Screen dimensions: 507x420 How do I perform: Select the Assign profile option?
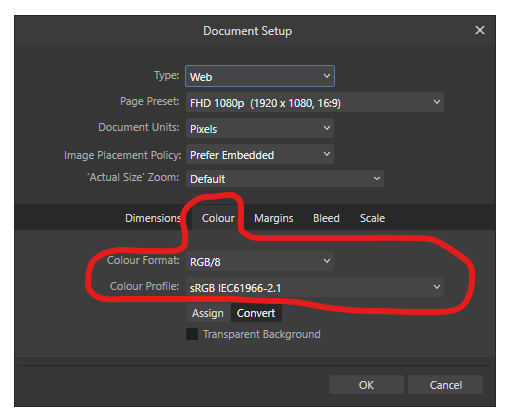[x=208, y=313]
